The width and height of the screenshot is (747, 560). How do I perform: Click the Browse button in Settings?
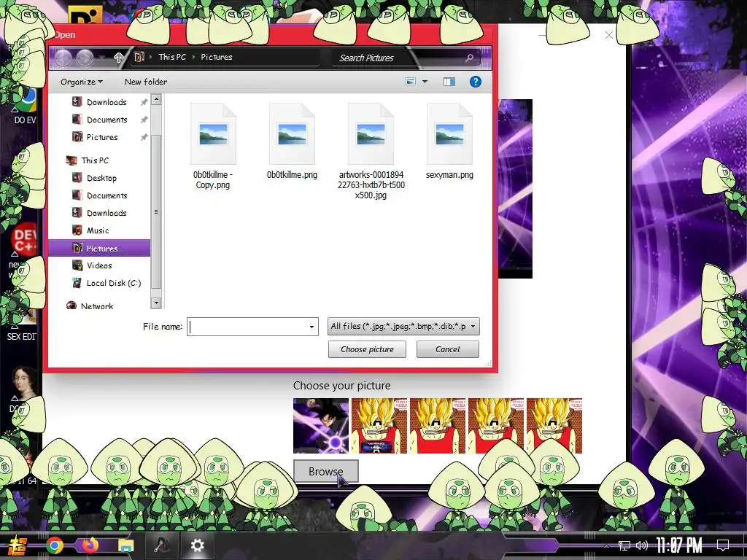[326, 472]
